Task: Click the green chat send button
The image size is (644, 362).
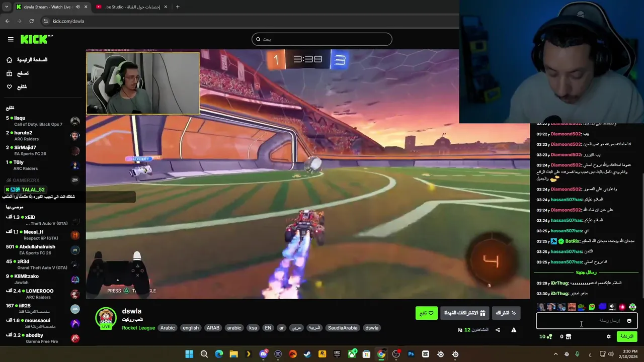Action: tap(627, 336)
